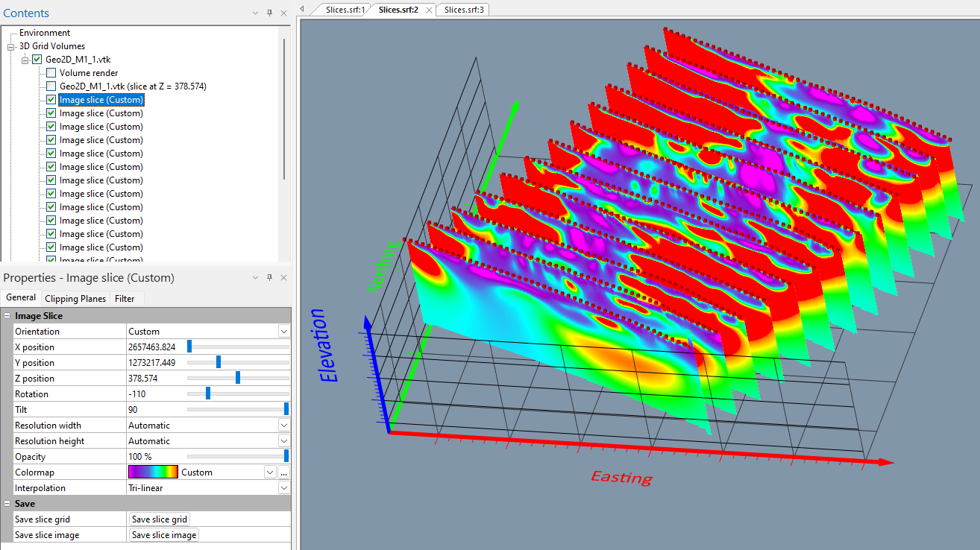980x550 pixels.
Task: Open the Slices.srf:3 document tab
Action: 463,10
